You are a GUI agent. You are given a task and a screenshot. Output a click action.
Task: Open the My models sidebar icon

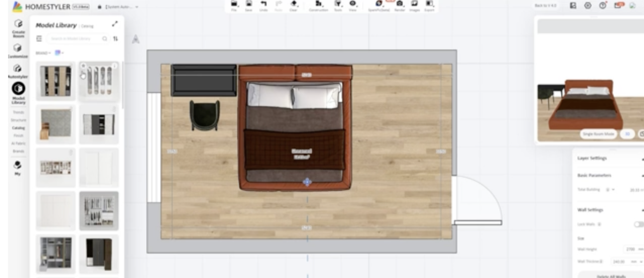click(17, 168)
